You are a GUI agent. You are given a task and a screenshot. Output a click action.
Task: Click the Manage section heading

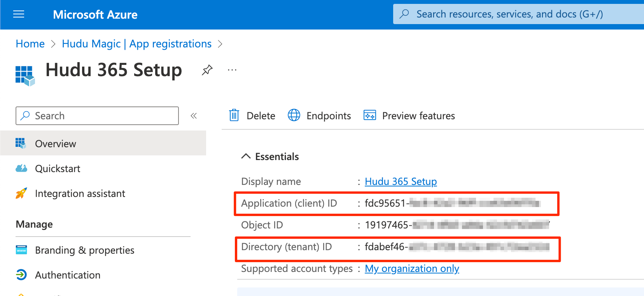pos(34,224)
